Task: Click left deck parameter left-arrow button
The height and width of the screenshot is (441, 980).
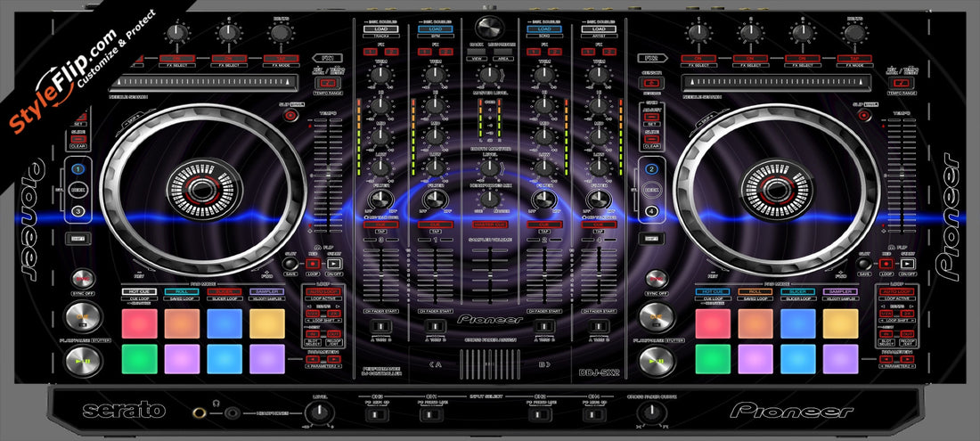Action: pos(313,359)
